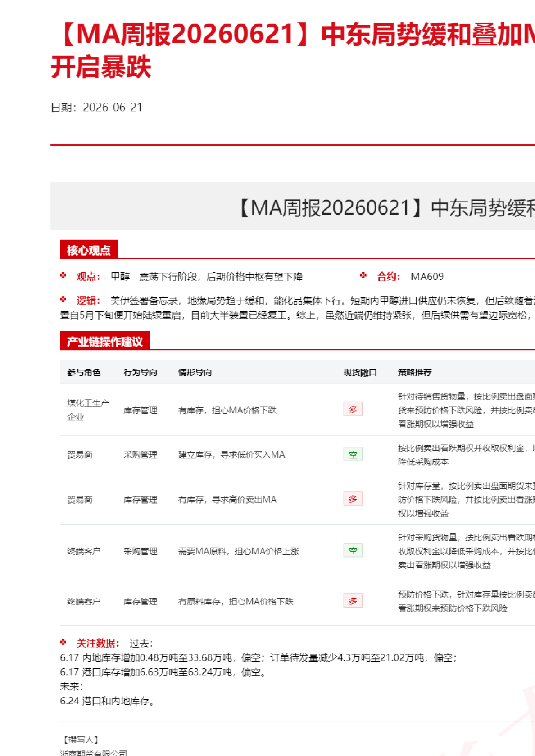Click 有库存，寻求高价卖出MA cell
This screenshot has height=756, width=535.
(x=227, y=499)
